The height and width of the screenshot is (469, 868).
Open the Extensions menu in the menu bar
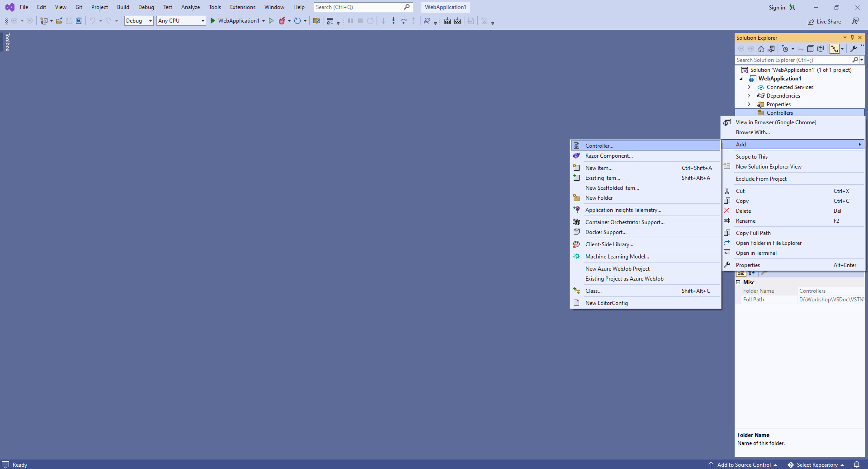click(242, 7)
